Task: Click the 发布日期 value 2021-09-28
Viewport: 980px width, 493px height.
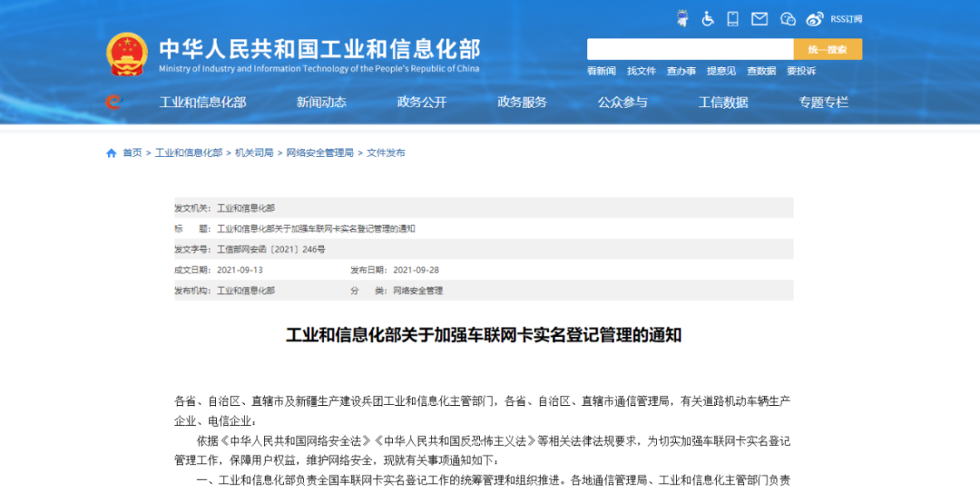Action: pyautogui.click(x=416, y=271)
